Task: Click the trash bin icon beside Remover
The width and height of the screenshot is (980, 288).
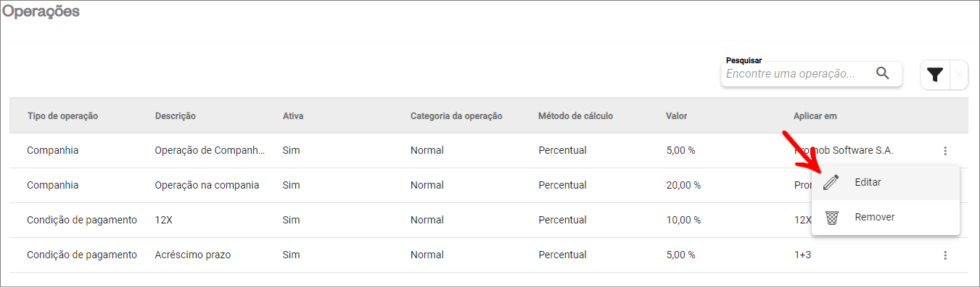Action: click(x=831, y=218)
